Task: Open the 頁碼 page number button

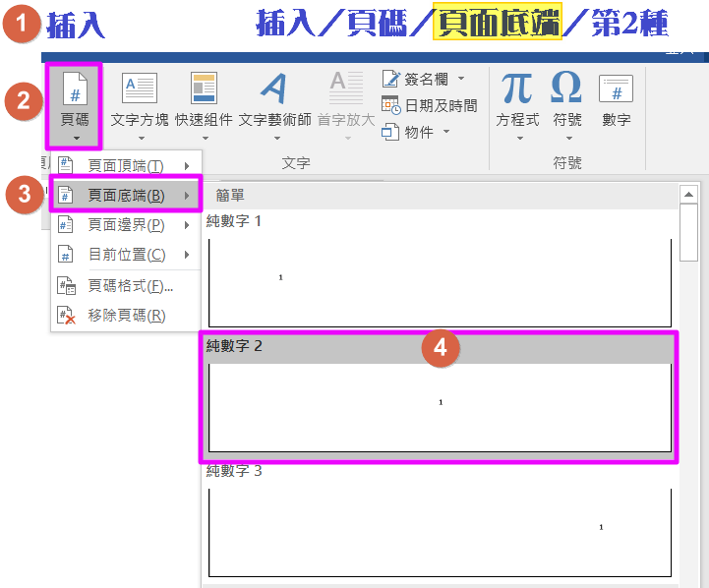Action: 74,106
